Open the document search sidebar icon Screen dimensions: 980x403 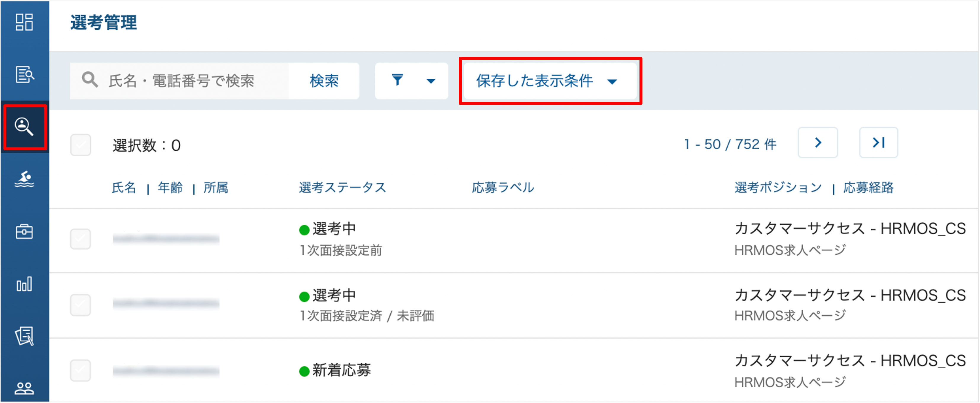point(24,74)
